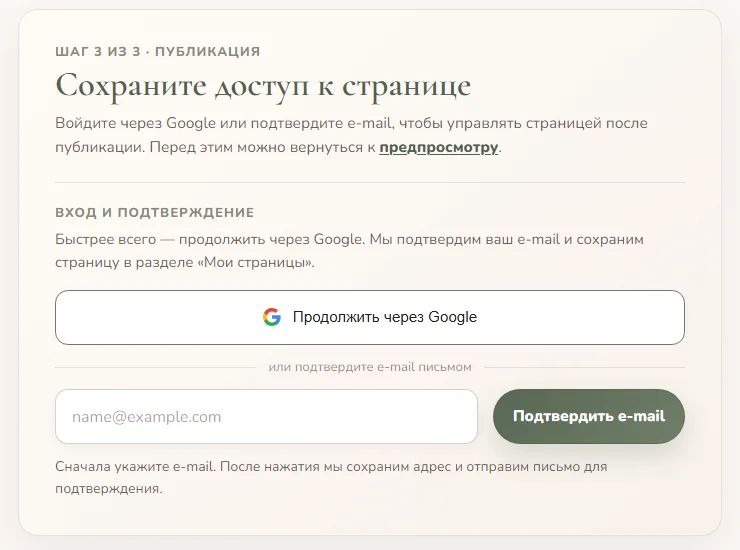Click the paragraph starting «Быстрее всего — продолжить»

tap(349, 251)
